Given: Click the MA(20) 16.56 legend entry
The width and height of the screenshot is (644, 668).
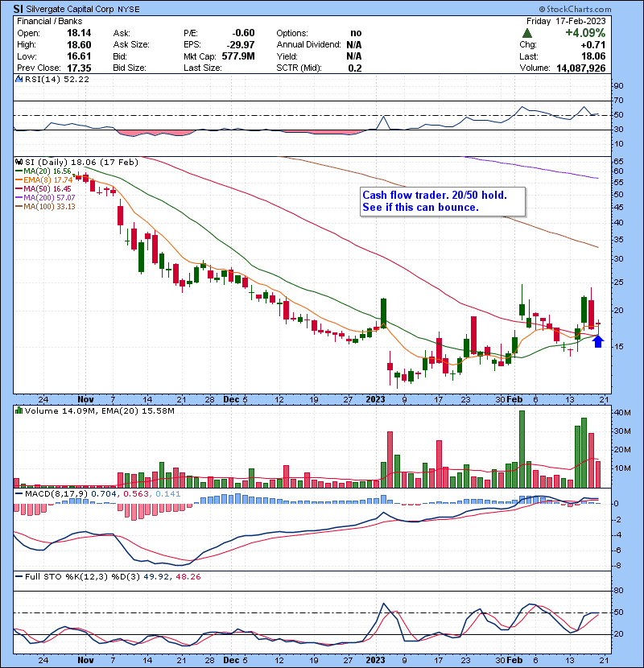Looking at the screenshot, I should point(43,171).
